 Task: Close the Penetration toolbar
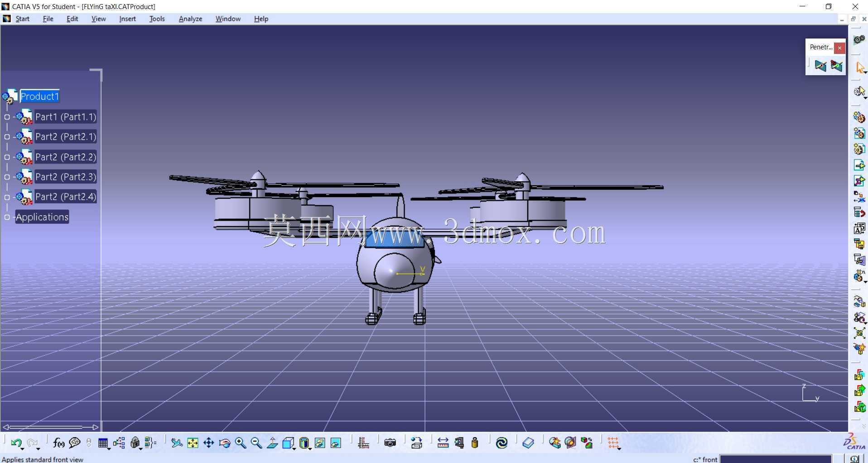tap(839, 47)
